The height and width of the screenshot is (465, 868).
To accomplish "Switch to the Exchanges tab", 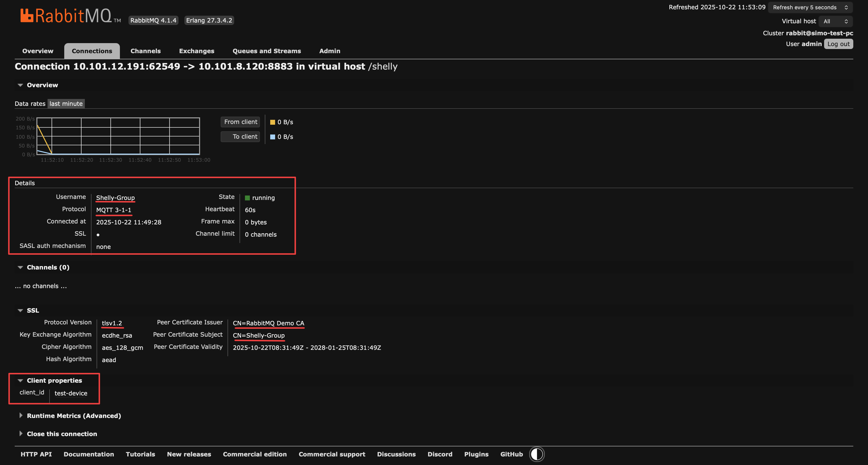I will coord(196,51).
